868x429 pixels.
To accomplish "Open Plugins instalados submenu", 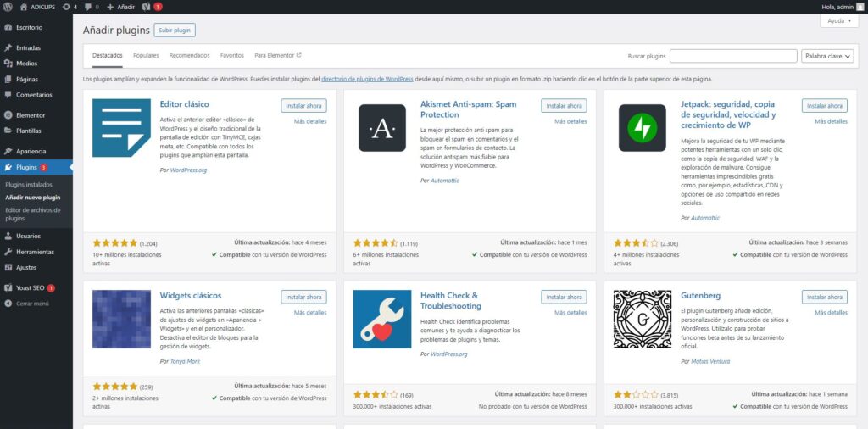I will 28,184.
